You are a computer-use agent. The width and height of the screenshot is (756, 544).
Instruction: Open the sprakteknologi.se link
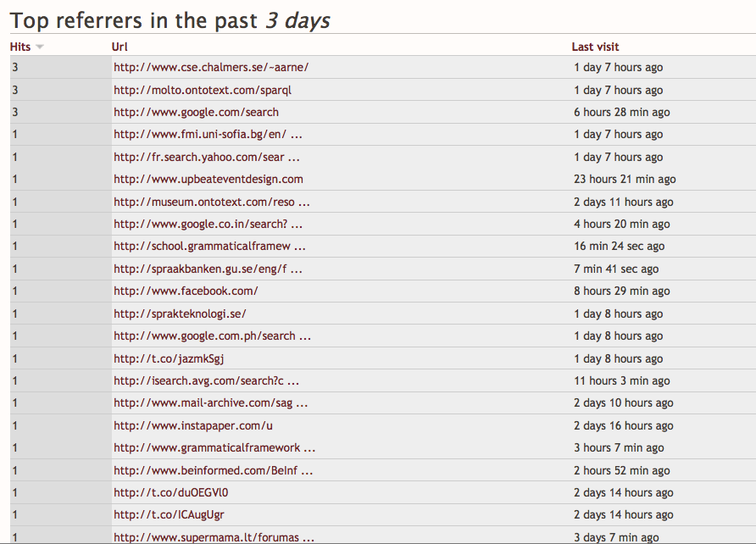tap(180, 314)
